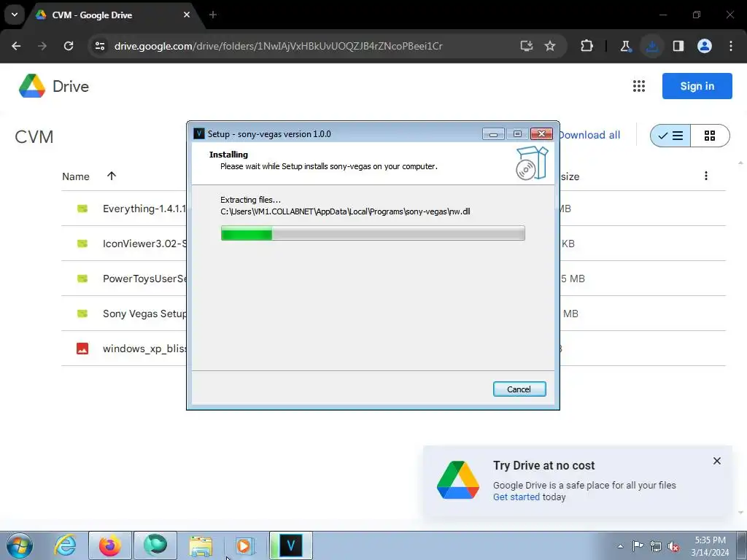Click the muted volume tray icon

click(673, 546)
